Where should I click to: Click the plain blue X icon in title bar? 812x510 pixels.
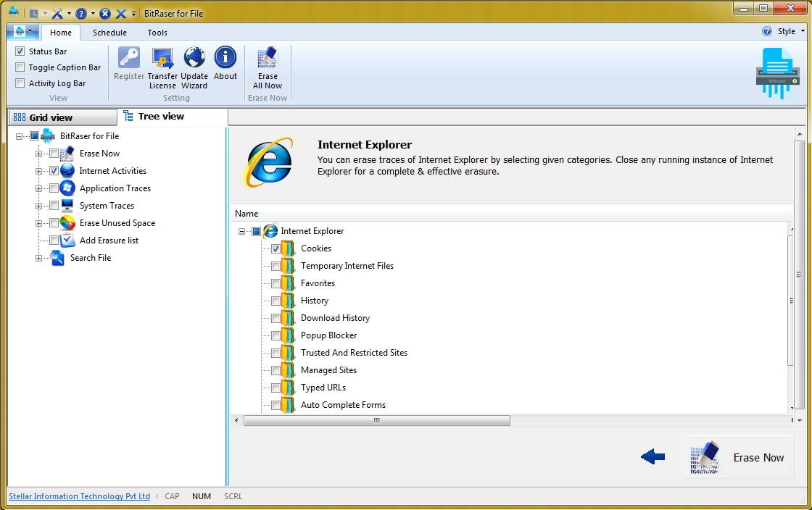(120, 14)
